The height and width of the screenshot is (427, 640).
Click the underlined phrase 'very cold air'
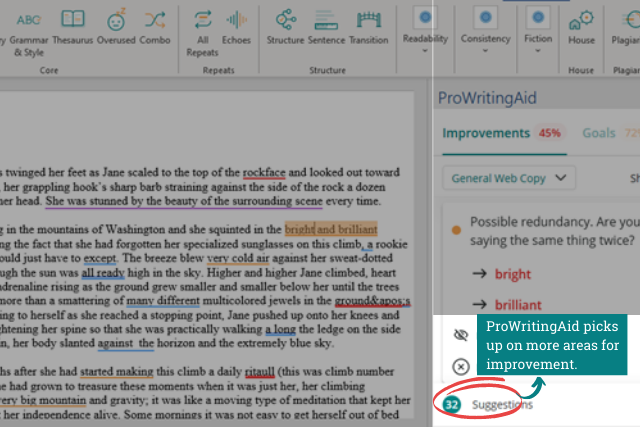coord(238,258)
